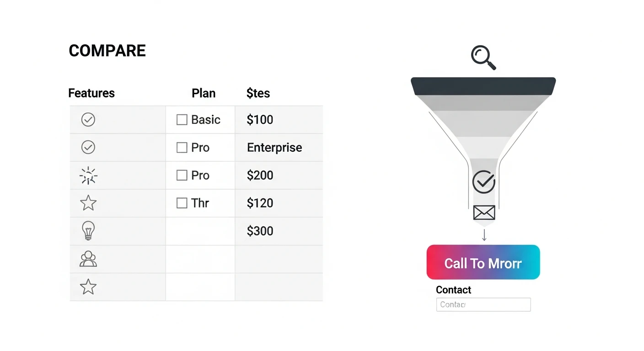Tick the Pro checkbox beside $200
Viewport: 644px width, 351px height.
tap(182, 175)
